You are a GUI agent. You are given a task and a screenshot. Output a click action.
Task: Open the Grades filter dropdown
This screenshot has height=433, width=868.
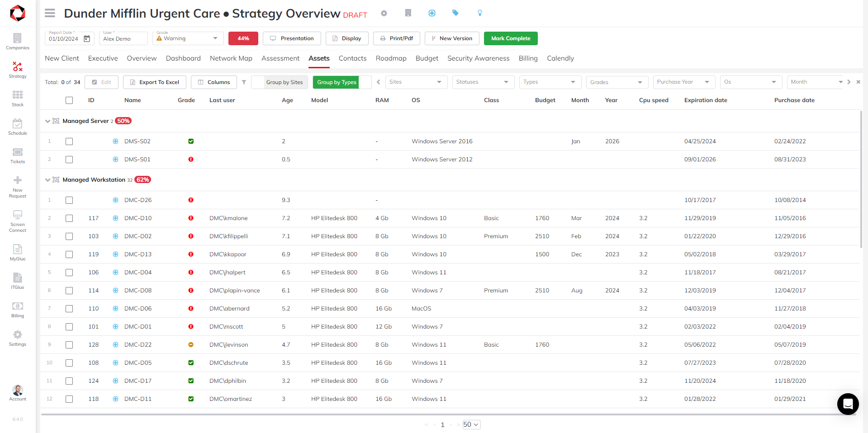[x=617, y=82]
